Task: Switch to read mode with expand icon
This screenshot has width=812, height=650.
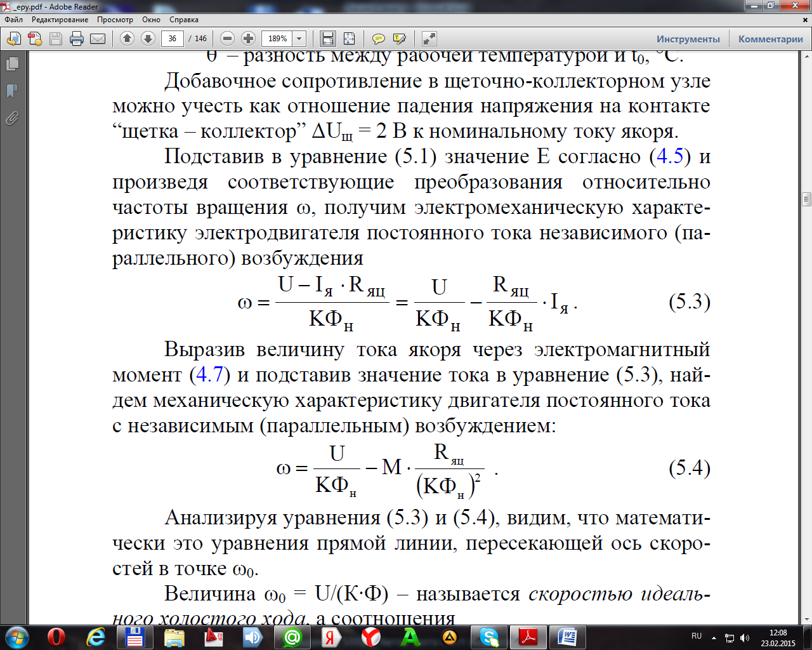Action: (429, 39)
